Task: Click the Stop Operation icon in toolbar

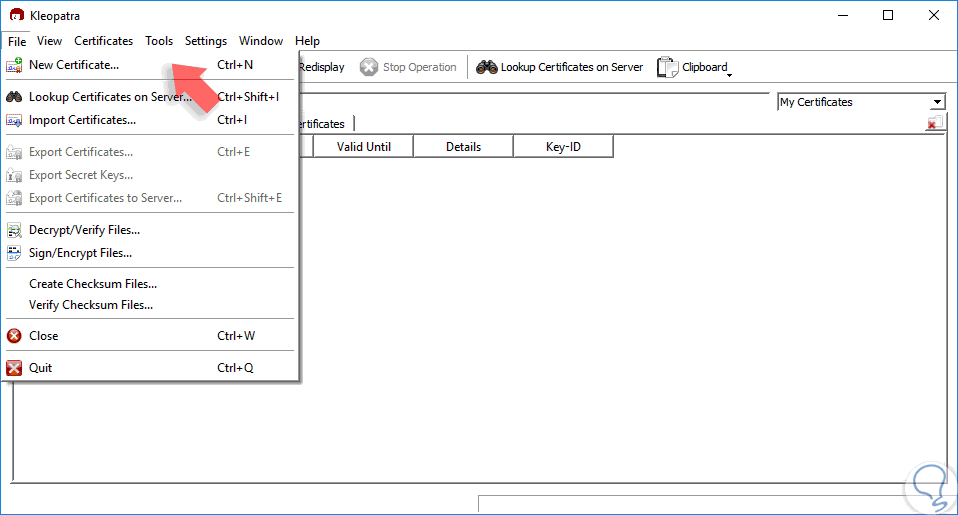Action: [369, 67]
